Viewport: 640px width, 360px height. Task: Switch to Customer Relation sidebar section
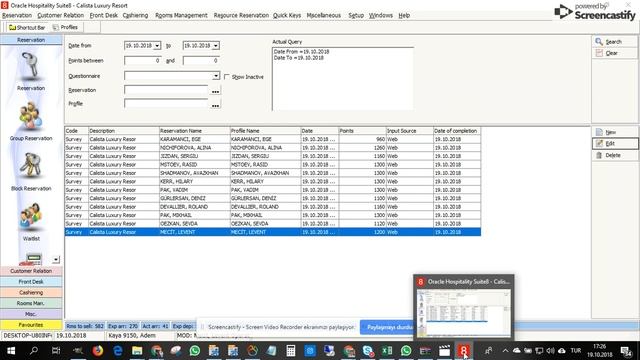pos(31,271)
